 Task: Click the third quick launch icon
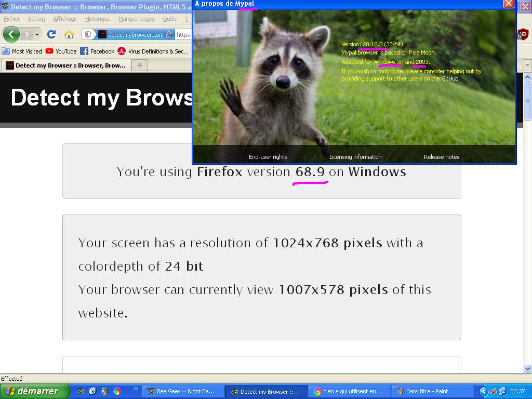104,391
